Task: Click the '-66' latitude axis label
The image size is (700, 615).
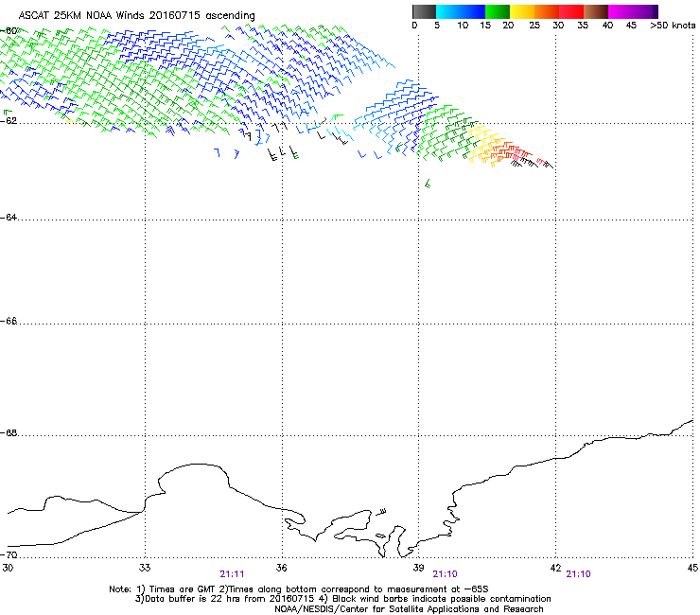Action: tap(9, 321)
